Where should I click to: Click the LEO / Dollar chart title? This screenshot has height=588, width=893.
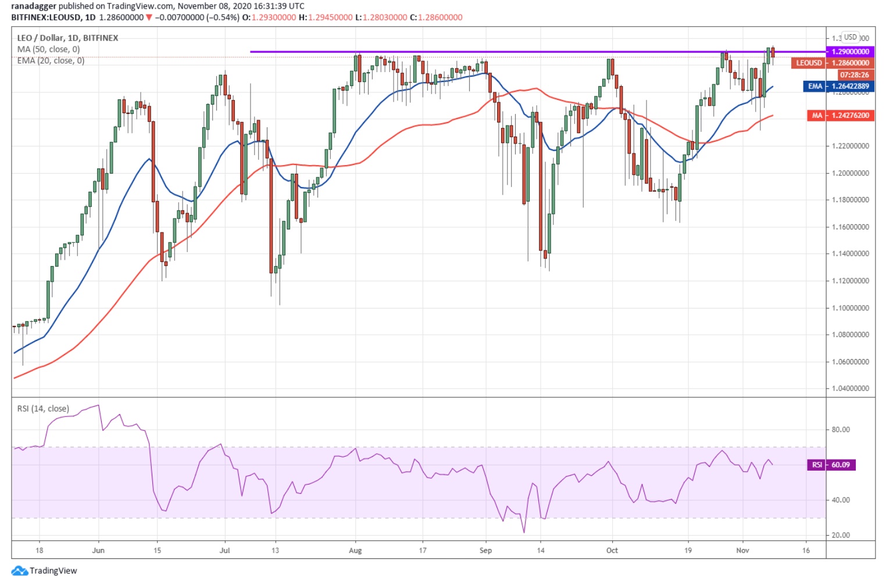(x=67, y=38)
